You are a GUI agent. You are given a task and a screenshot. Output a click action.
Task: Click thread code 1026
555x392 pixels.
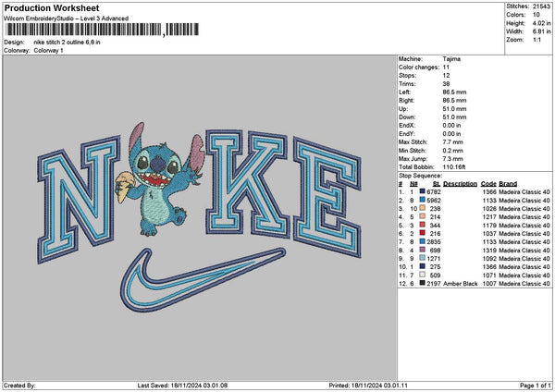(489, 209)
